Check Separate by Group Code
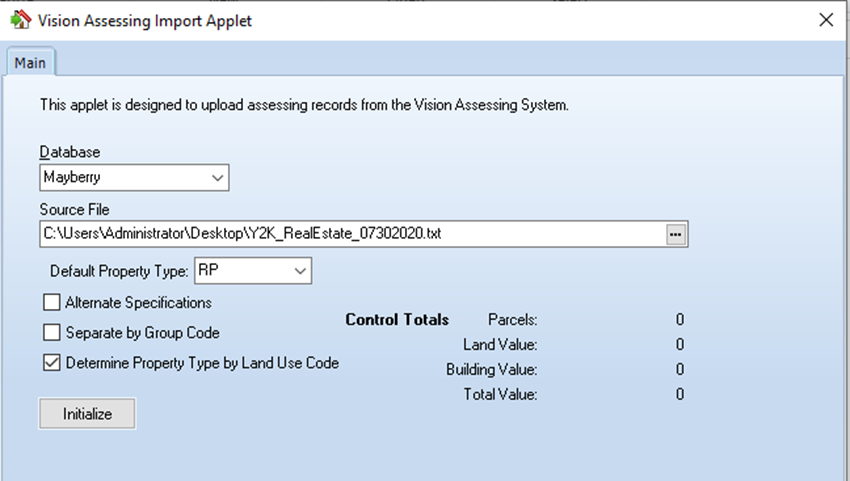850x481 pixels. (x=51, y=332)
